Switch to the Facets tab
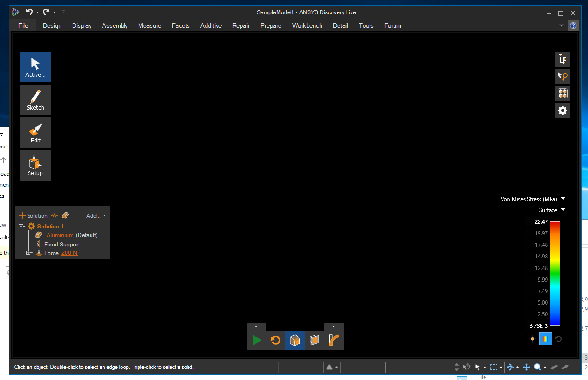Screen dimensions: 588x380 [x=181, y=25]
